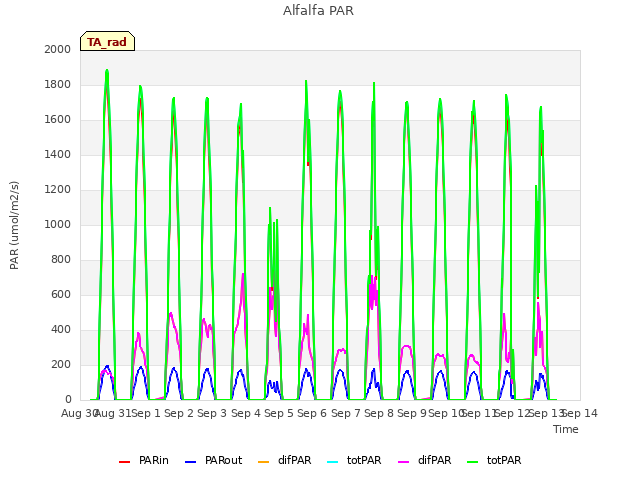Click the PAR (umol/m2/s) y-axis label

pyautogui.click(x=14, y=225)
